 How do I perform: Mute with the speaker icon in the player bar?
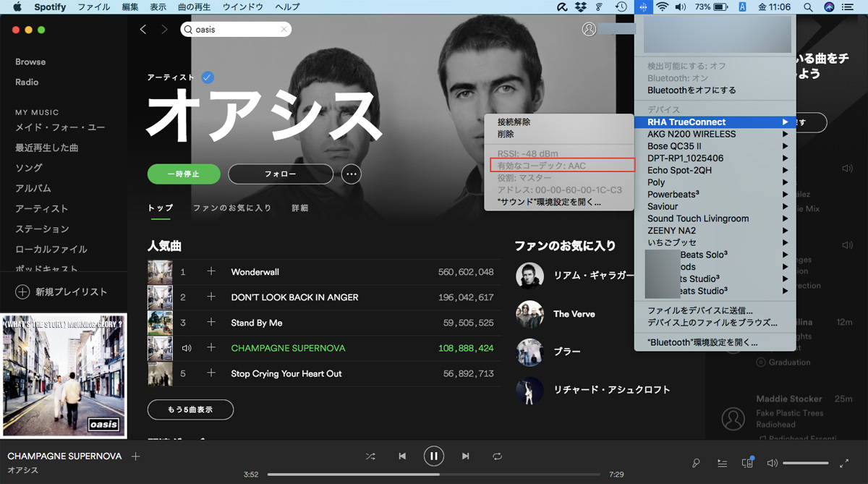(773, 463)
